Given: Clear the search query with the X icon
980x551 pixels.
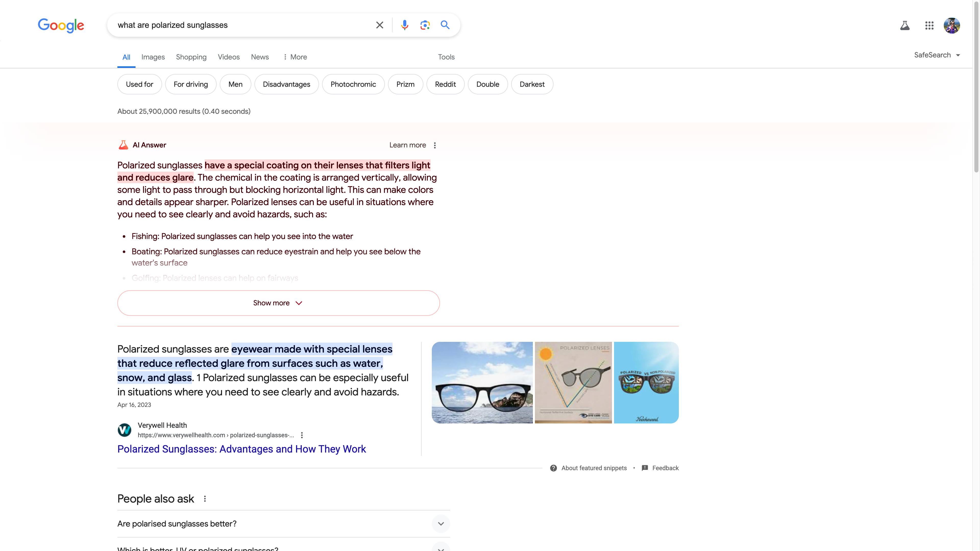Looking at the screenshot, I should pos(379,25).
